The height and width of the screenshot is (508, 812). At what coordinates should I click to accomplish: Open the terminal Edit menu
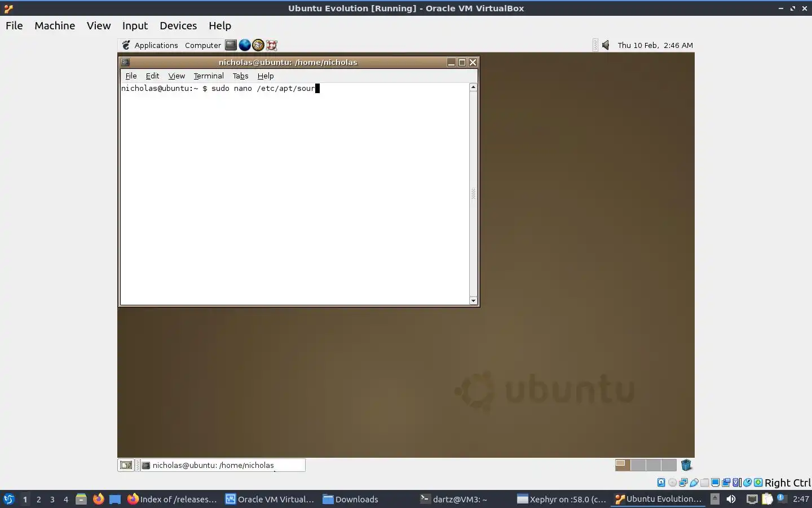point(152,76)
